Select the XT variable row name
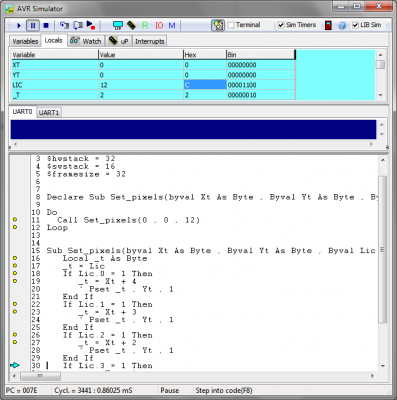 tap(55, 65)
